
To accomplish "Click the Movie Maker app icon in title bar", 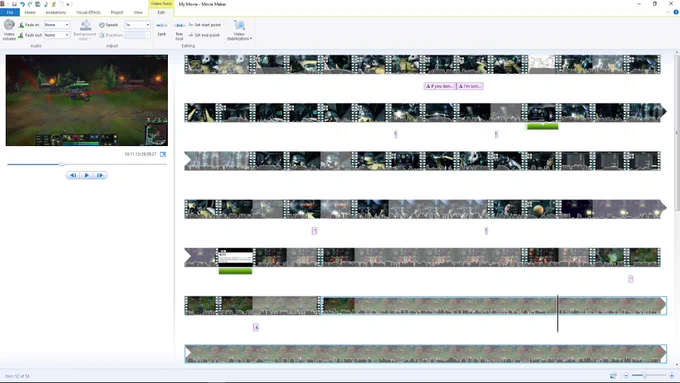I will coord(3,4).
